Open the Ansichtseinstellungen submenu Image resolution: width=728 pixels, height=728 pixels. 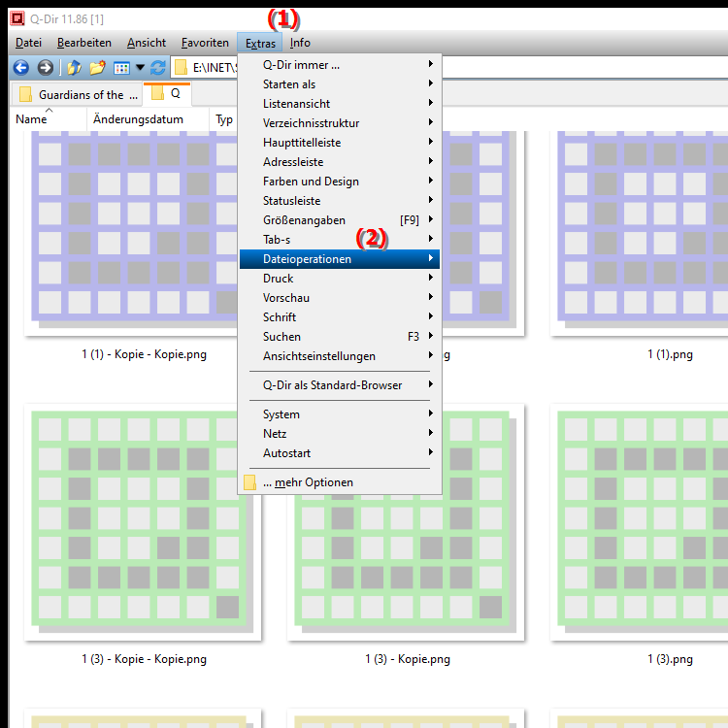tap(340, 356)
